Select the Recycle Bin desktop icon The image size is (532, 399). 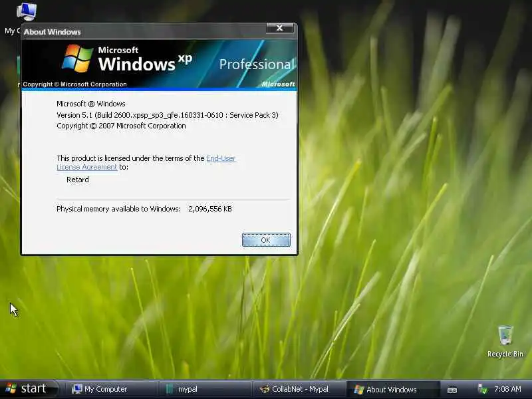coord(505,341)
